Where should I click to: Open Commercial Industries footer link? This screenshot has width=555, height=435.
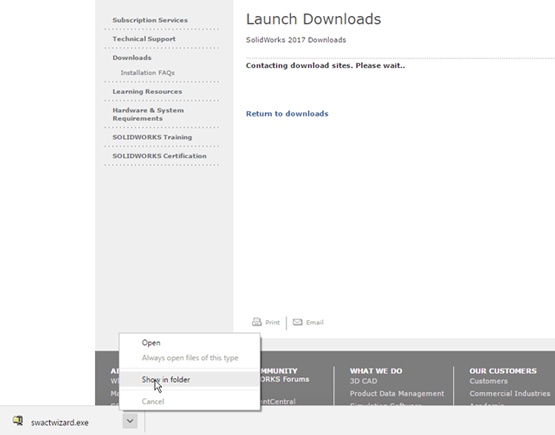point(510,394)
